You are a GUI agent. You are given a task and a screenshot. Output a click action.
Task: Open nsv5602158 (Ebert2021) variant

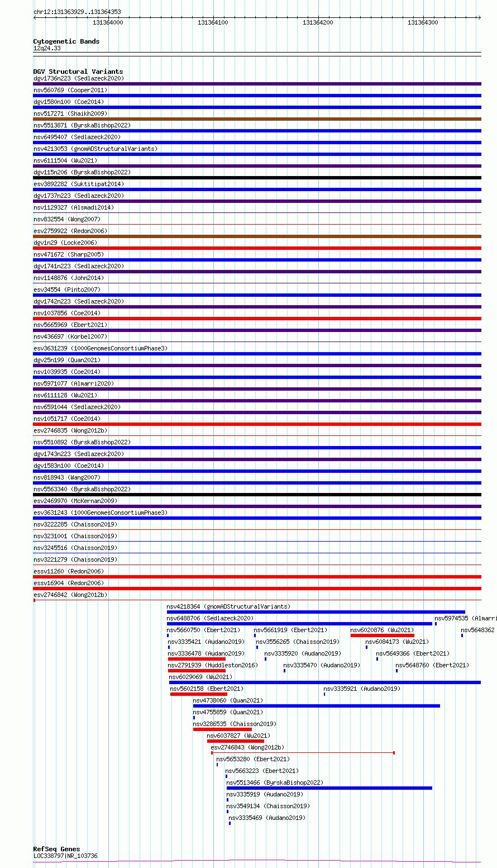207,689
